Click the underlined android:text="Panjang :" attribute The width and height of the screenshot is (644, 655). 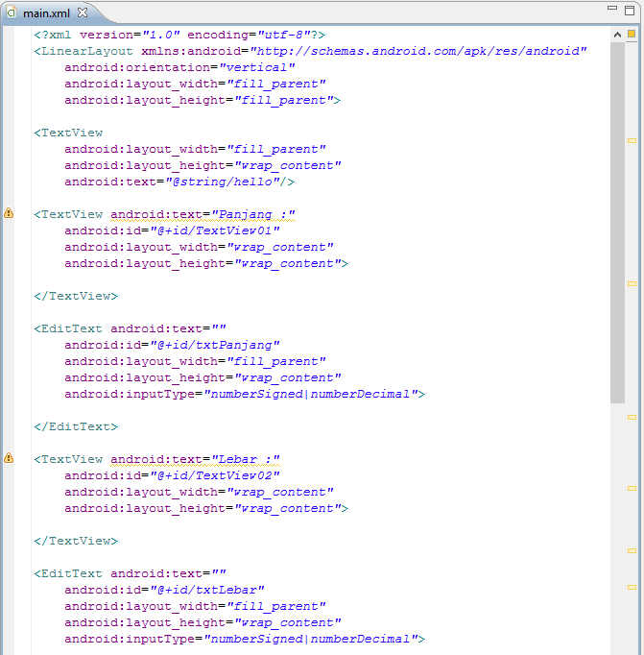pyautogui.click(x=203, y=215)
